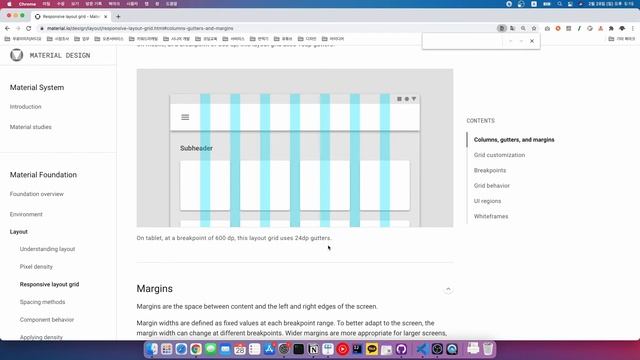Open Chrome from the dock

(196, 349)
